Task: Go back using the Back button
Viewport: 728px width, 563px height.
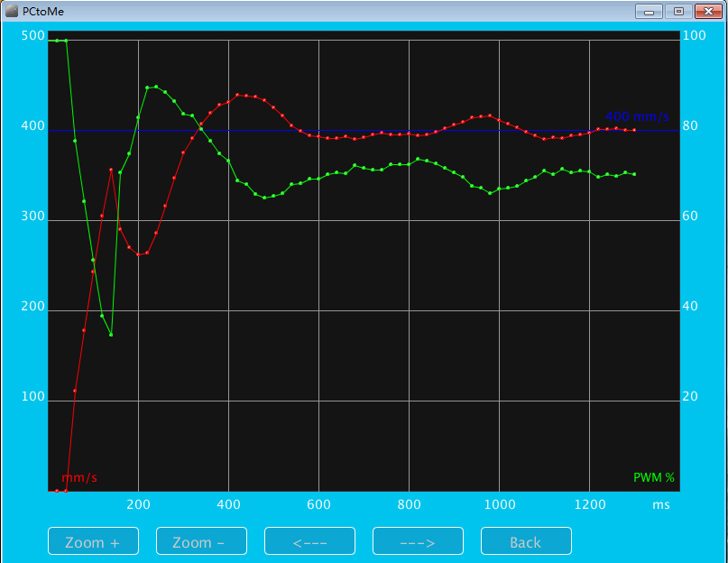Action: tap(526, 541)
